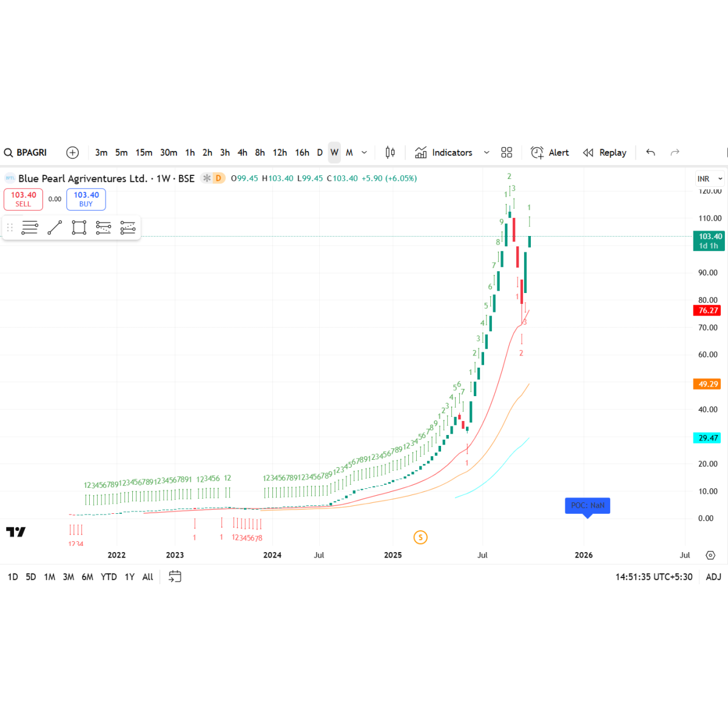728x728 pixels.
Task: Open the INR currency dropdown
Action: click(709, 179)
